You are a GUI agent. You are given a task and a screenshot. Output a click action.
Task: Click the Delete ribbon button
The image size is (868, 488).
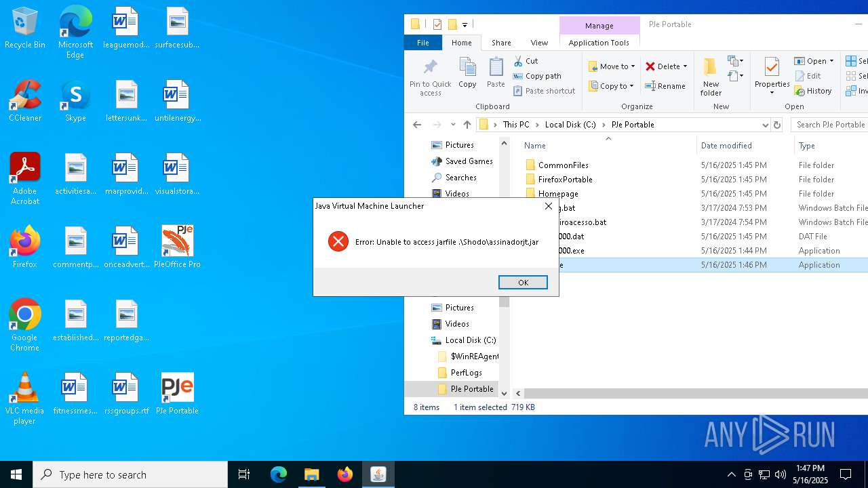click(663, 66)
